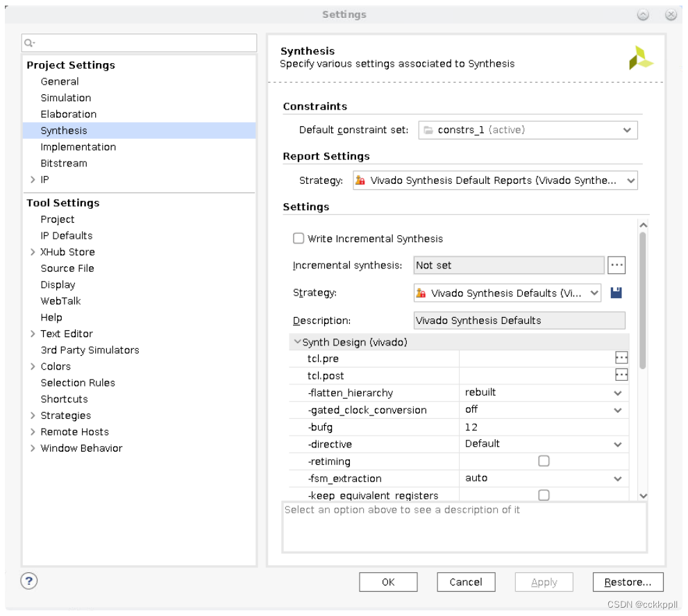Open Display settings
Image resolution: width=688 pixels, height=616 pixels.
58,284
